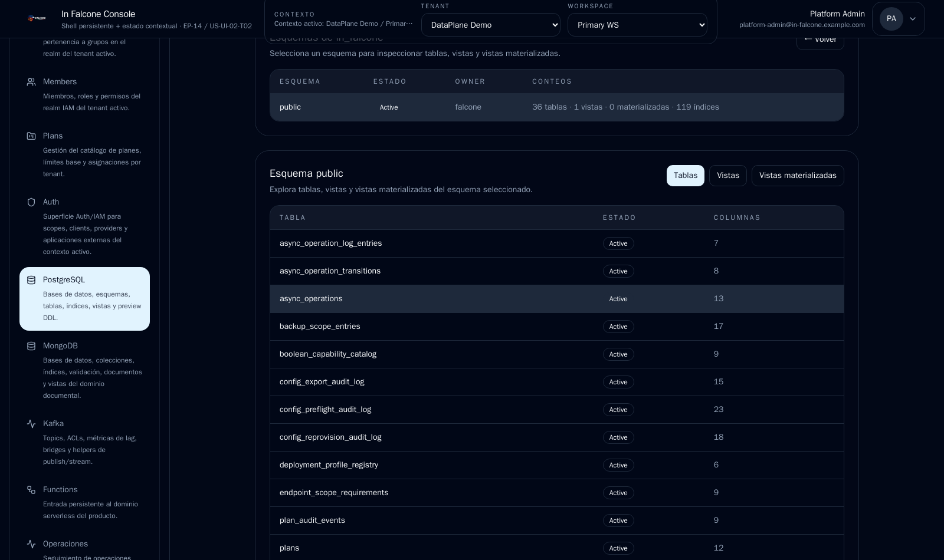Screen dimensions: 944x560
Task: Select table boolean_capability_catalog
Action: coord(557,354)
